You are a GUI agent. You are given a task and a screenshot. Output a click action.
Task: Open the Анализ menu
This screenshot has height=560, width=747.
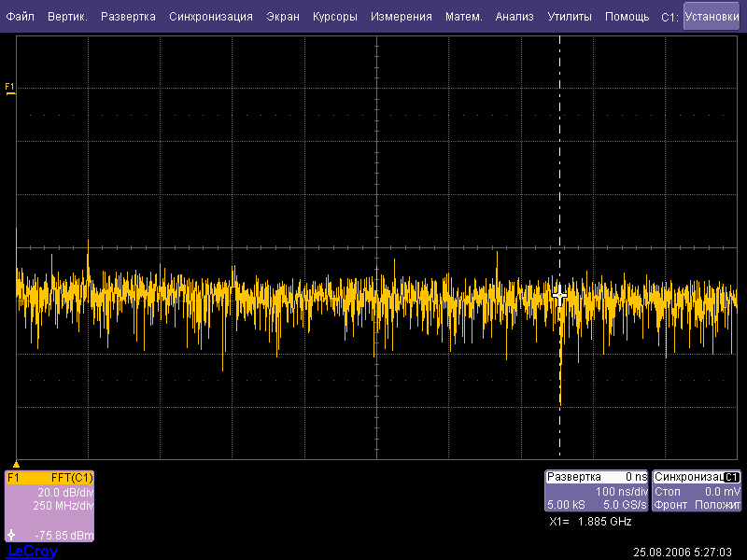tap(514, 17)
